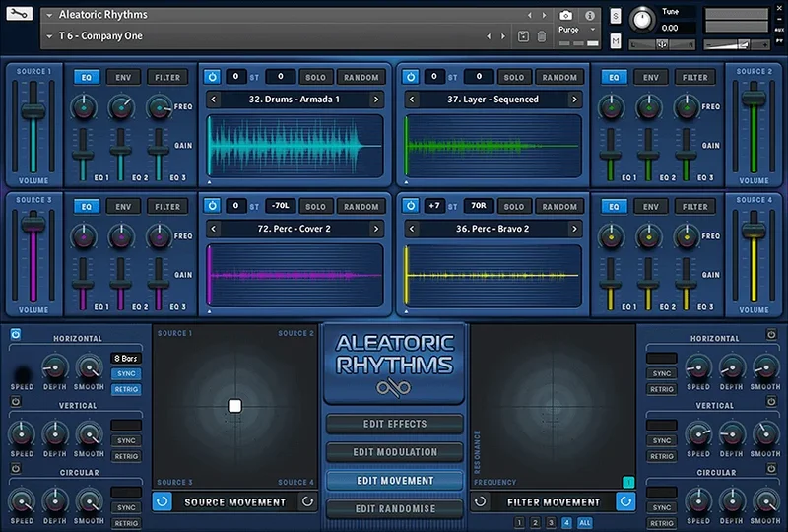Toggle left Horizontal movement power icon

16,334
